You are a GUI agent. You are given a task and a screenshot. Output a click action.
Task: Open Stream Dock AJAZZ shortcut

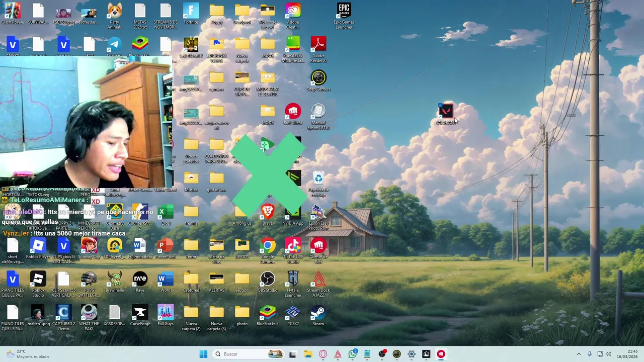pyautogui.click(x=318, y=284)
